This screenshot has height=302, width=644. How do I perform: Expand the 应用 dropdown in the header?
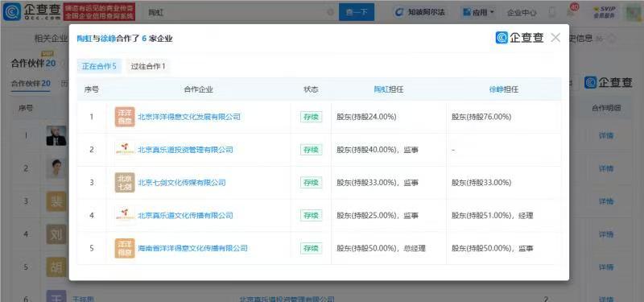tap(478, 12)
